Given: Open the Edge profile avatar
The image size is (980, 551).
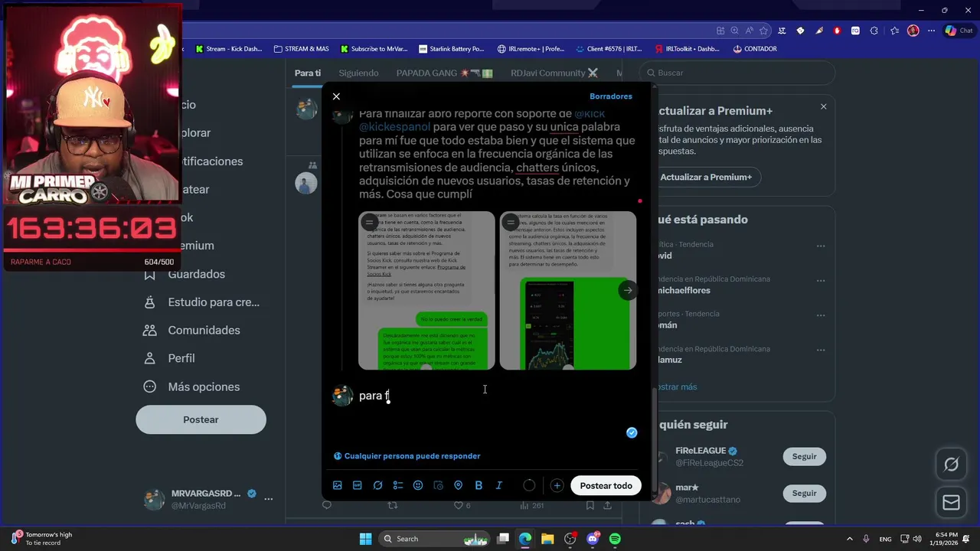Looking at the screenshot, I should (913, 31).
